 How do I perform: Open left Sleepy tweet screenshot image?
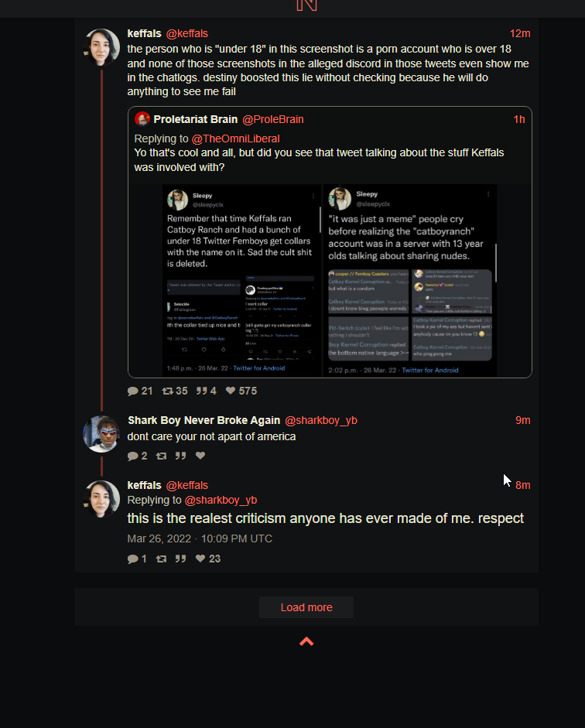(x=242, y=280)
